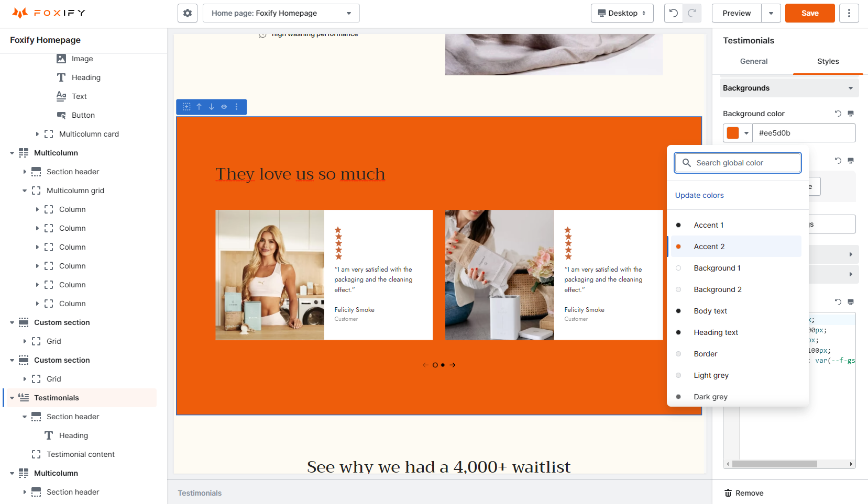Switch to the Styles tab
The height and width of the screenshot is (504, 868).
pyautogui.click(x=828, y=61)
